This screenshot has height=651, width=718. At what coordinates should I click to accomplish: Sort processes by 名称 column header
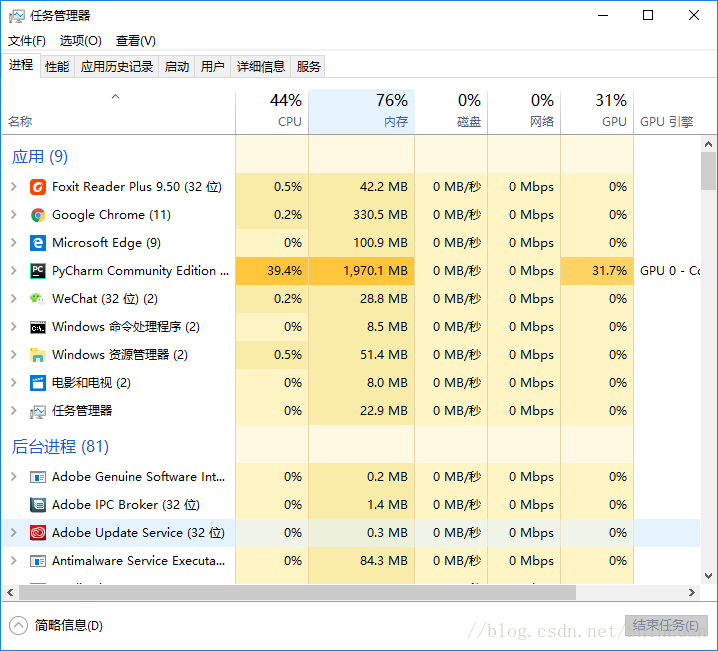pos(119,112)
